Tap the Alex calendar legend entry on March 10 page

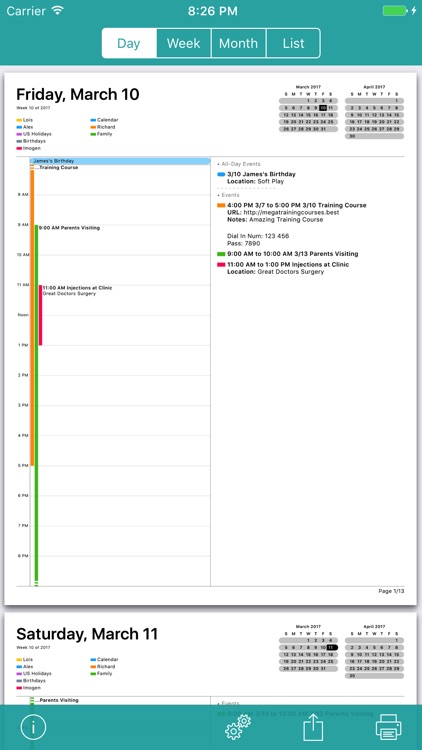pyautogui.click(x=25, y=127)
